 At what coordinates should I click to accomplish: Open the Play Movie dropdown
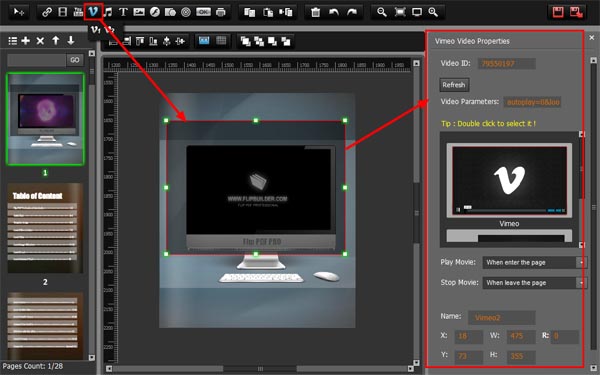pos(535,262)
